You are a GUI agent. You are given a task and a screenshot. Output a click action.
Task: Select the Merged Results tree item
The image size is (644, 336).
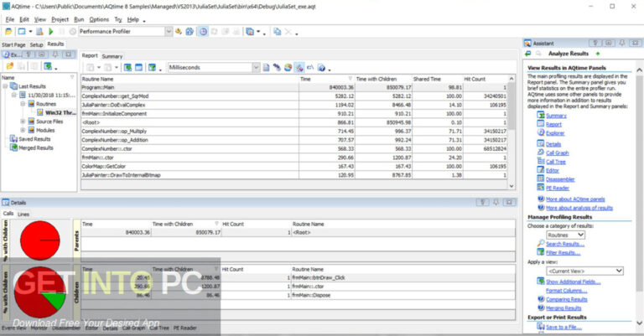36,147
